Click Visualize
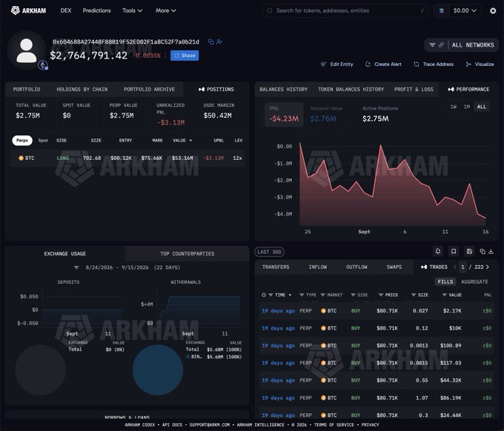Viewport: 504px width, 431px height. (x=480, y=64)
